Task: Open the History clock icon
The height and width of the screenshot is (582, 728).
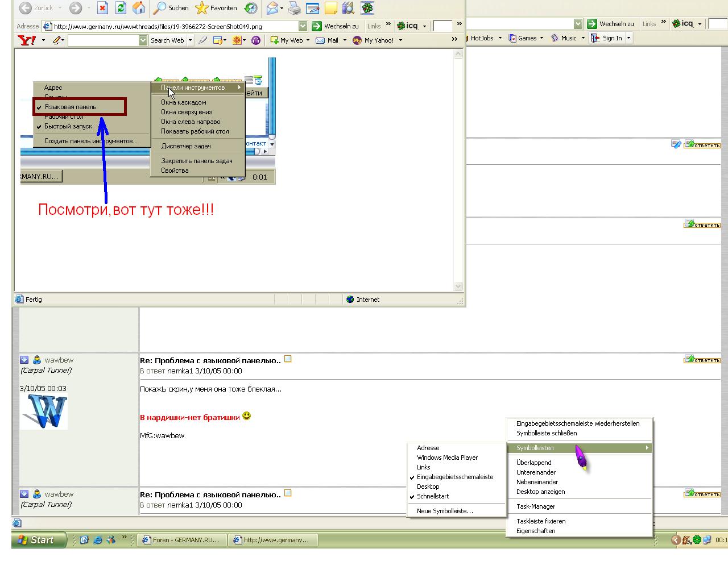Action: coord(251,8)
